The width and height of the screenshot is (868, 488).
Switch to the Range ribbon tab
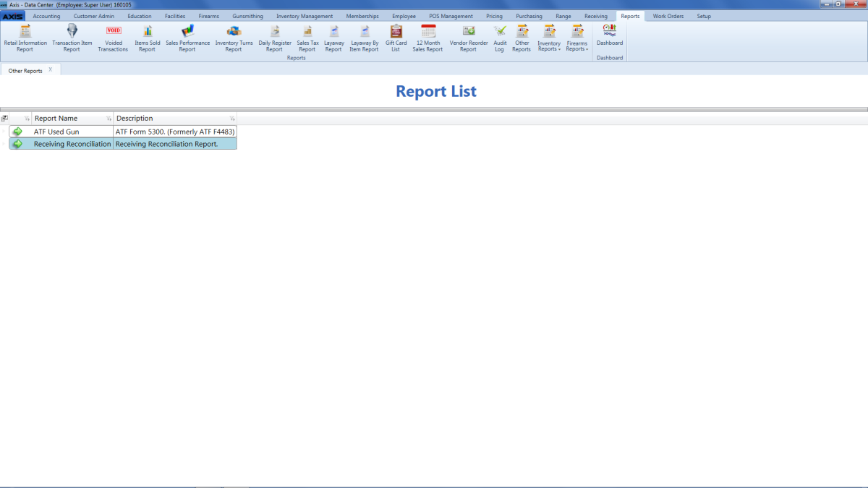pos(563,16)
